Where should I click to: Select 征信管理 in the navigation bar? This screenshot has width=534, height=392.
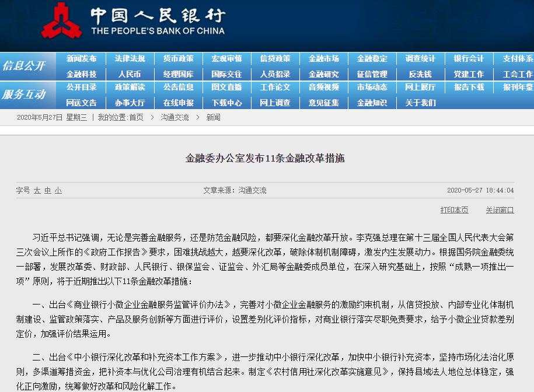[x=372, y=74]
